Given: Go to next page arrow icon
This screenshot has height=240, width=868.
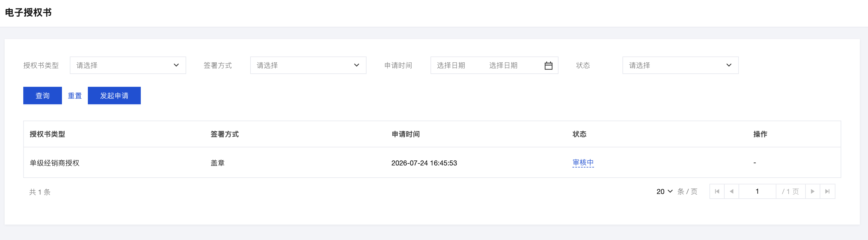Looking at the screenshot, I should click(x=812, y=191).
